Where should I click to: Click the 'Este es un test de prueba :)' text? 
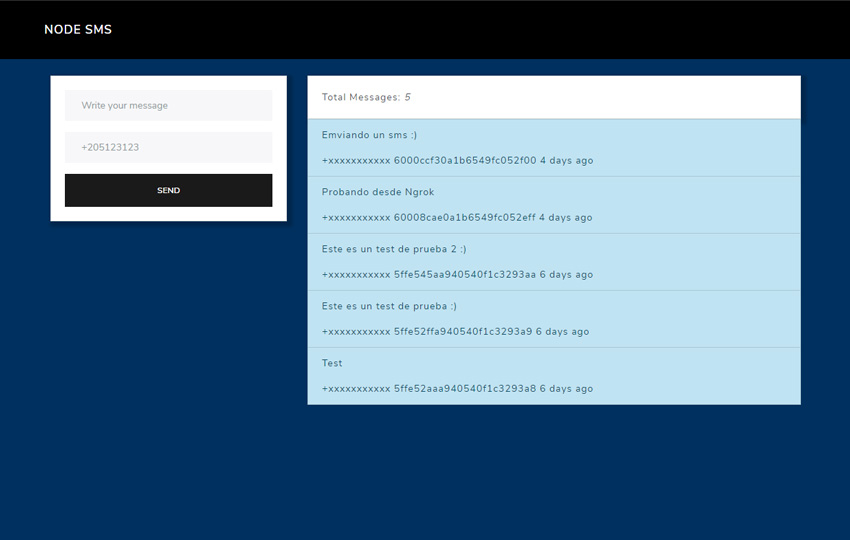tap(389, 306)
